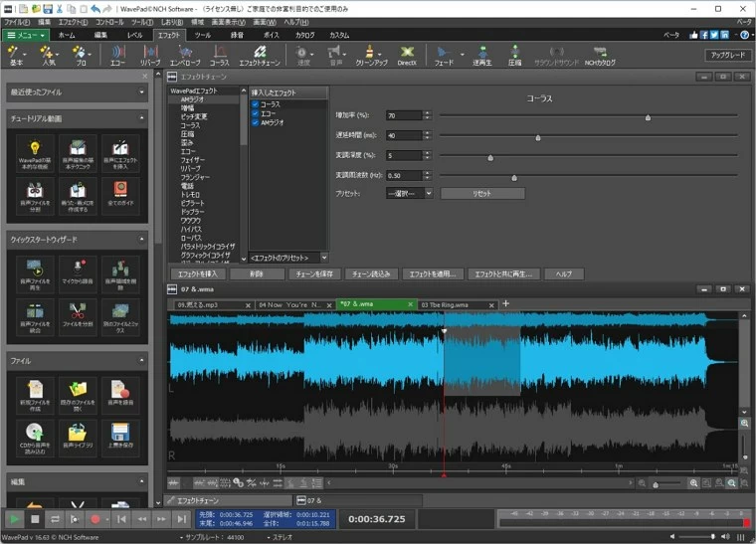Switch to the ホーム ribbon tab
Viewport: 756px width, 544px height.
(x=67, y=35)
